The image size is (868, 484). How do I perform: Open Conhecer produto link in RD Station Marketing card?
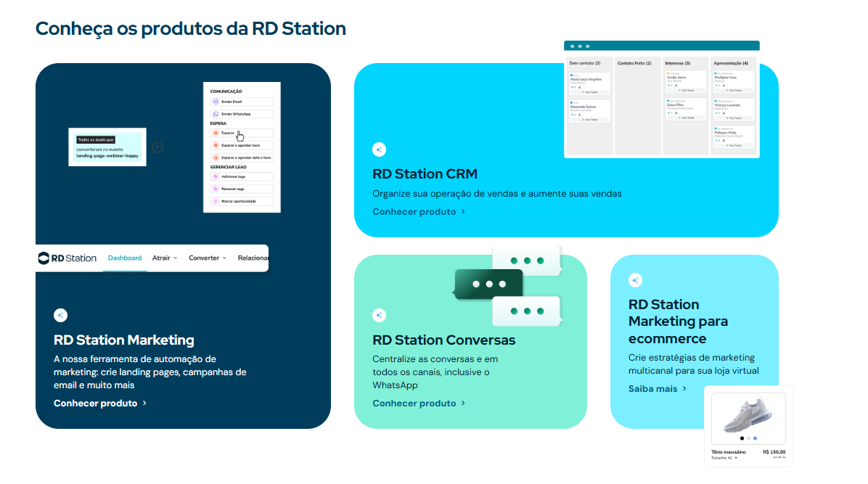(x=100, y=403)
